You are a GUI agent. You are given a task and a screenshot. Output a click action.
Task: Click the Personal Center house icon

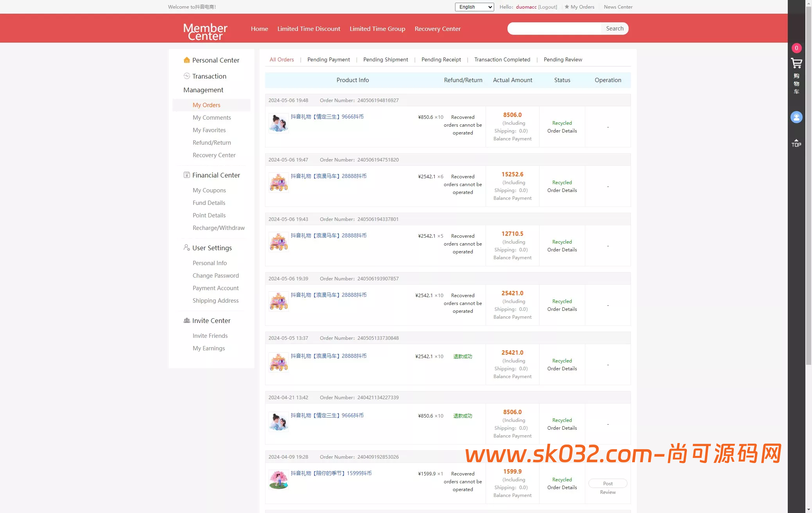[x=187, y=60]
